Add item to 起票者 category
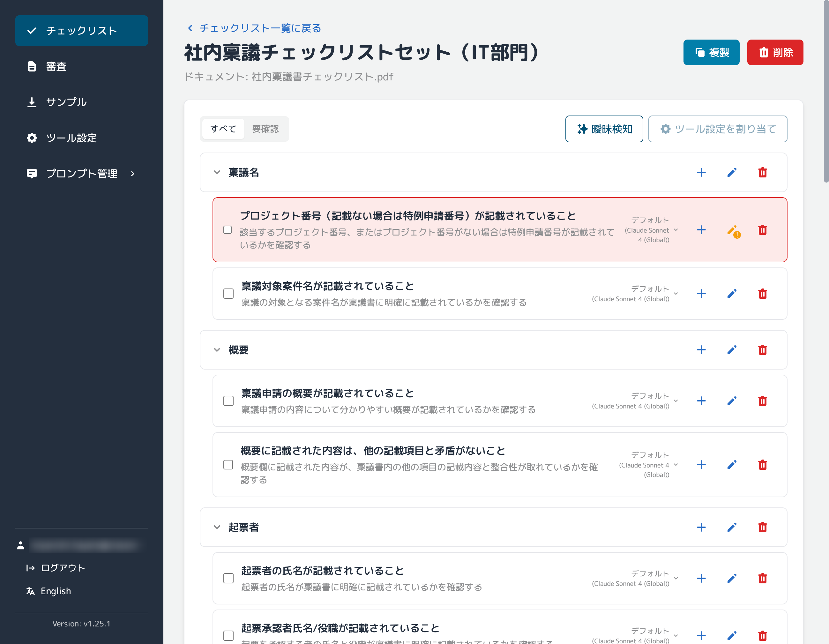The width and height of the screenshot is (829, 644). pyautogui.click(x=701, y=527)
